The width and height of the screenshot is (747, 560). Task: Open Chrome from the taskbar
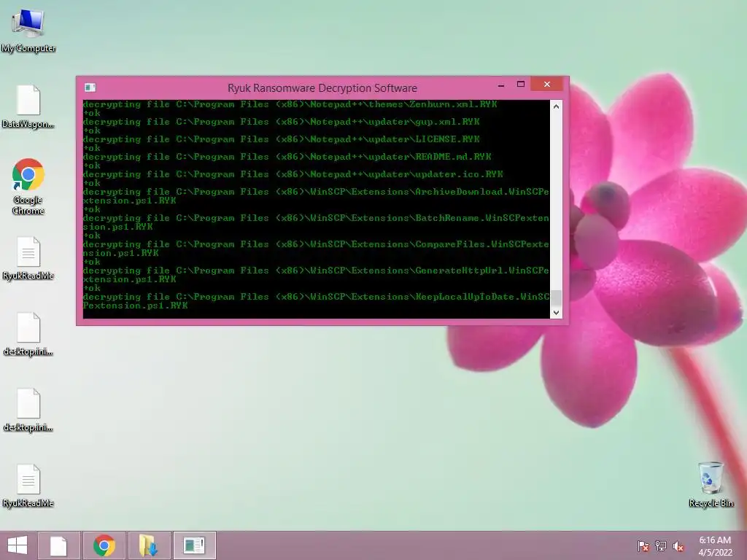coord(104,545)
